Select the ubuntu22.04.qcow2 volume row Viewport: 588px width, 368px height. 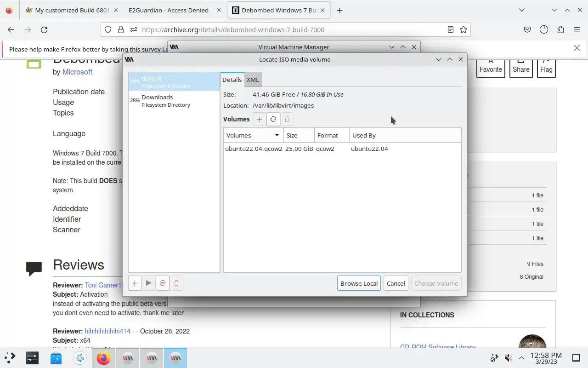point(342,149)
